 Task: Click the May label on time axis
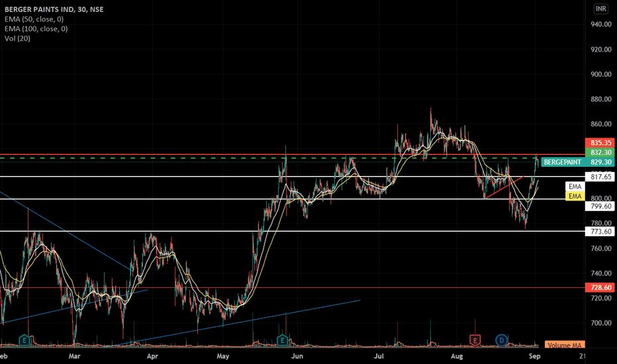coord(222,356)
